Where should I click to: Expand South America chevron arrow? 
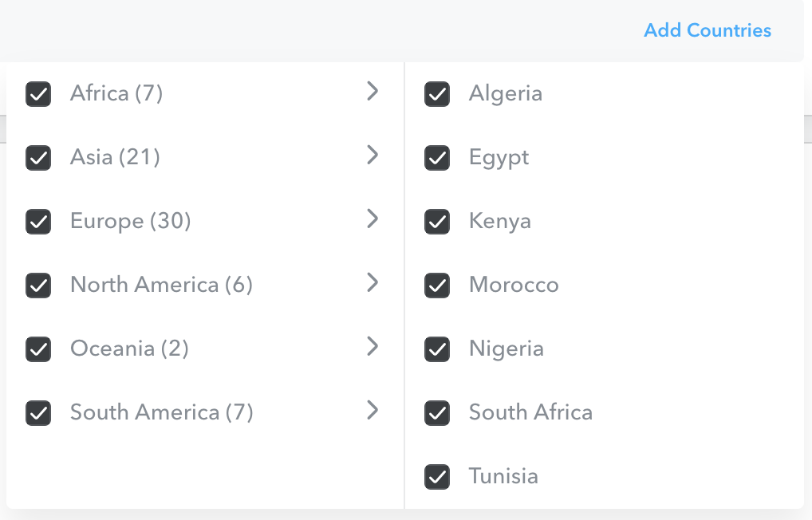click(x=372, y=411)
